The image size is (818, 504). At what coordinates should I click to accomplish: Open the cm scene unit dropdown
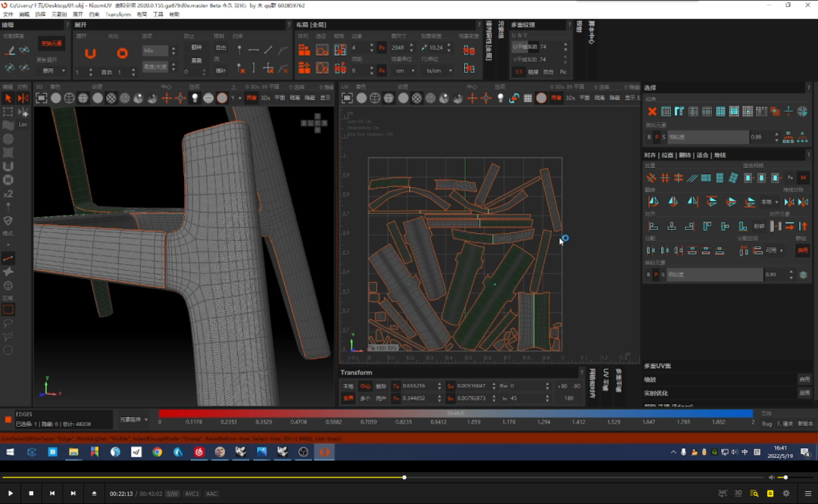click(404, 70)
